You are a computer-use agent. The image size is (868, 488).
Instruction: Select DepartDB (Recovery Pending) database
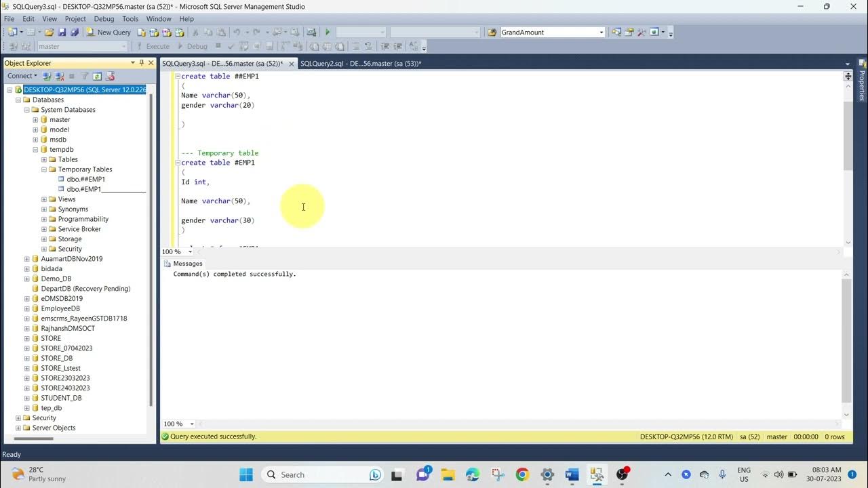[85, 289]
